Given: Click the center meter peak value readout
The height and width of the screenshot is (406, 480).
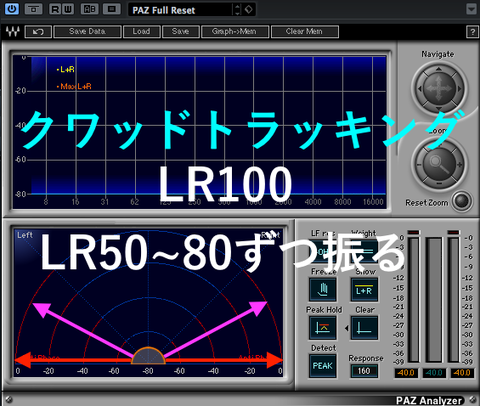Looking at the screenshot, I should (x=434, y=373).
